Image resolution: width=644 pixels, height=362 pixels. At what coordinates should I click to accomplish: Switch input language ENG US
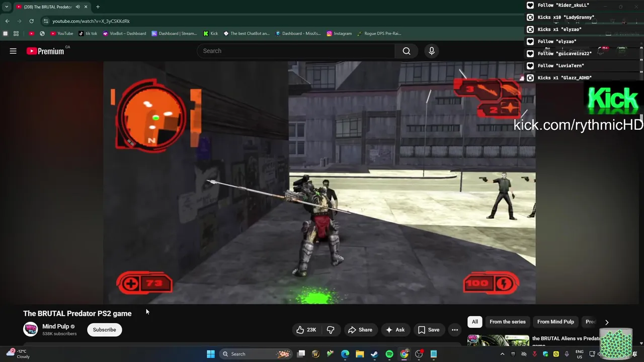pyautogui.click(x=580, y=354)
